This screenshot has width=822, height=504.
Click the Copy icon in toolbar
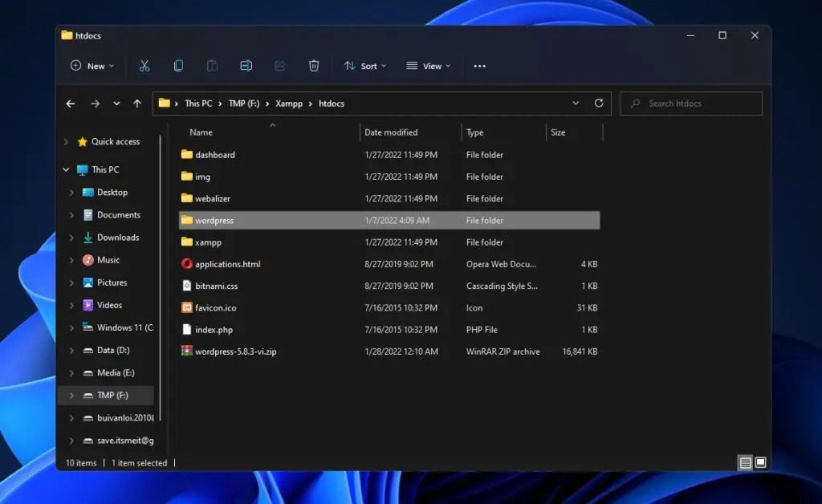coord(178,66)
